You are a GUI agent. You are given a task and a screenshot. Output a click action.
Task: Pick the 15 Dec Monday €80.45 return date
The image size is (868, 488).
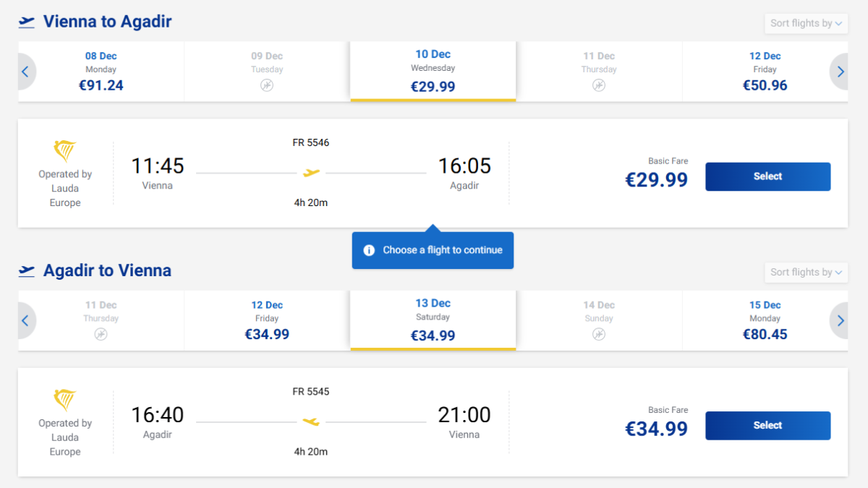coord(765,320)
